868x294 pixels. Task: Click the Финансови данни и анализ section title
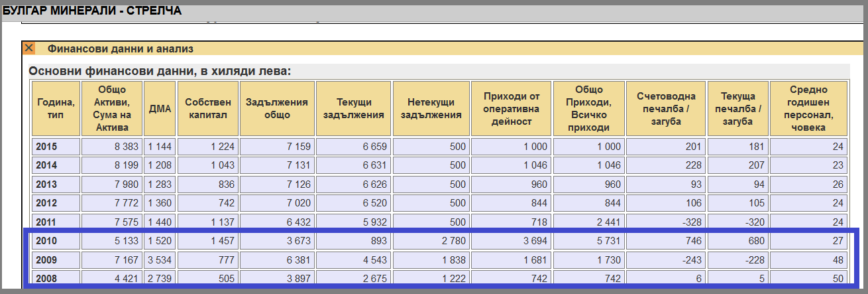pyautogui.click(x=120, y=48)
